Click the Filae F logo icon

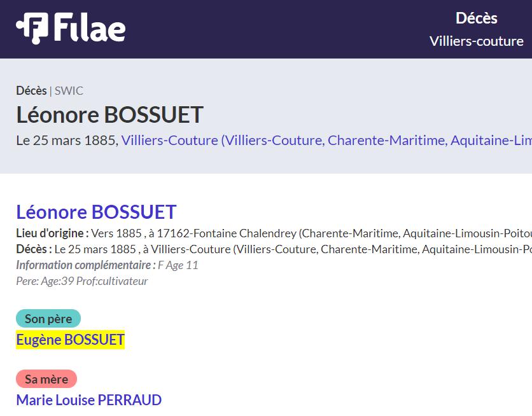coord(32,29)
